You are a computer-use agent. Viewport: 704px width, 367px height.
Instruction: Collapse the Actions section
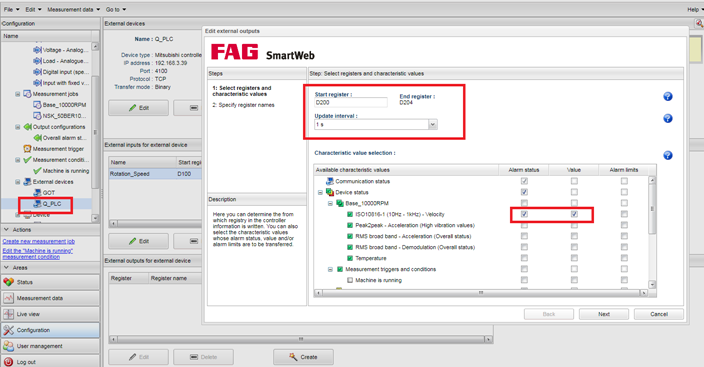6,230
